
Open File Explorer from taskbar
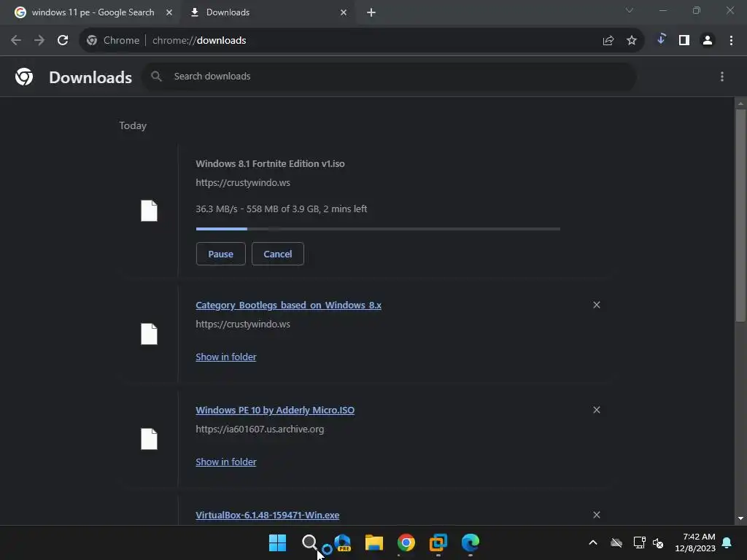pos(374,542)
